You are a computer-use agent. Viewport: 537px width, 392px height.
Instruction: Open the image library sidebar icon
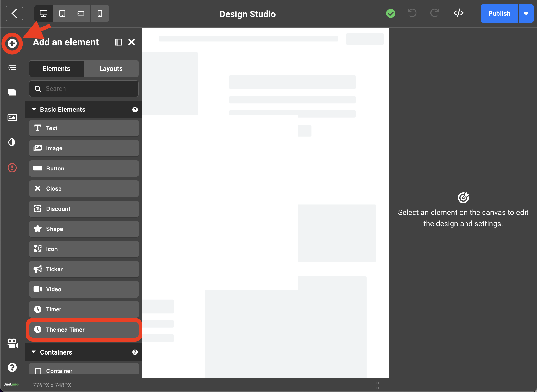[x=12, y=118]
